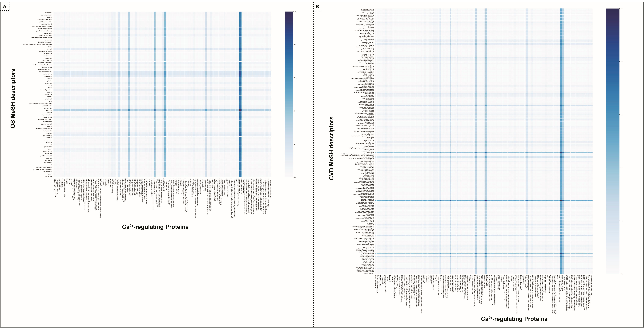Click the 'superoxide dismutase' row label
The height and width of the screenshot is (329, 644).
tap(46, 72)
